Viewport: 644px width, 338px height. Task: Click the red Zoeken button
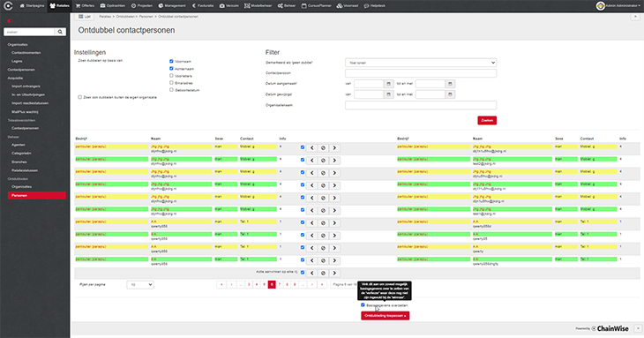[x=487, y=120]
